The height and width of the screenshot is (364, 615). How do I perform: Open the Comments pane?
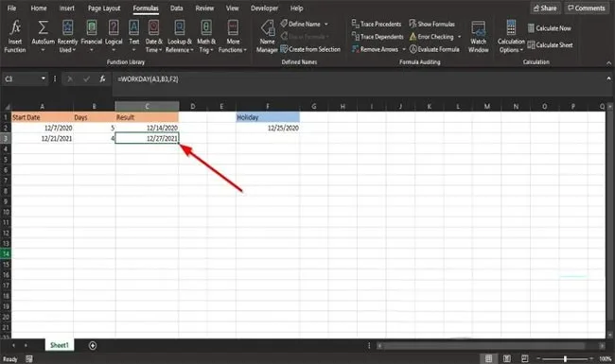[x=587, y=8]
